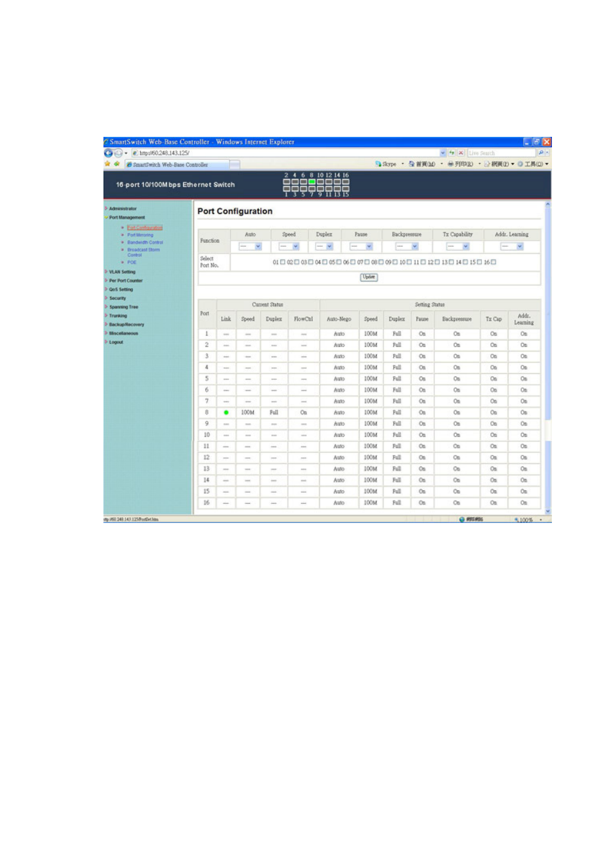Click the Update button
This screenshot has height=868, width=613.
(369, 278)
